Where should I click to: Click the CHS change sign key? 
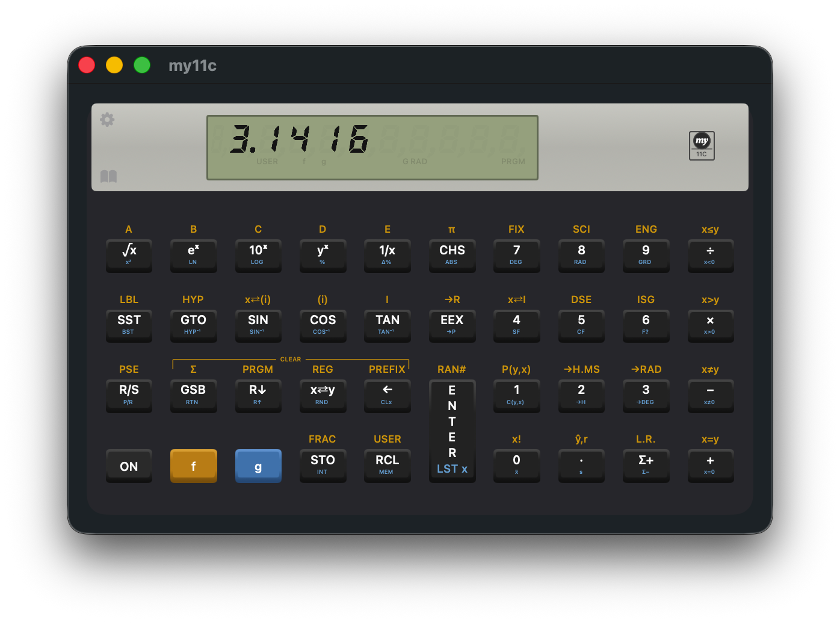[x=452, y=256]
